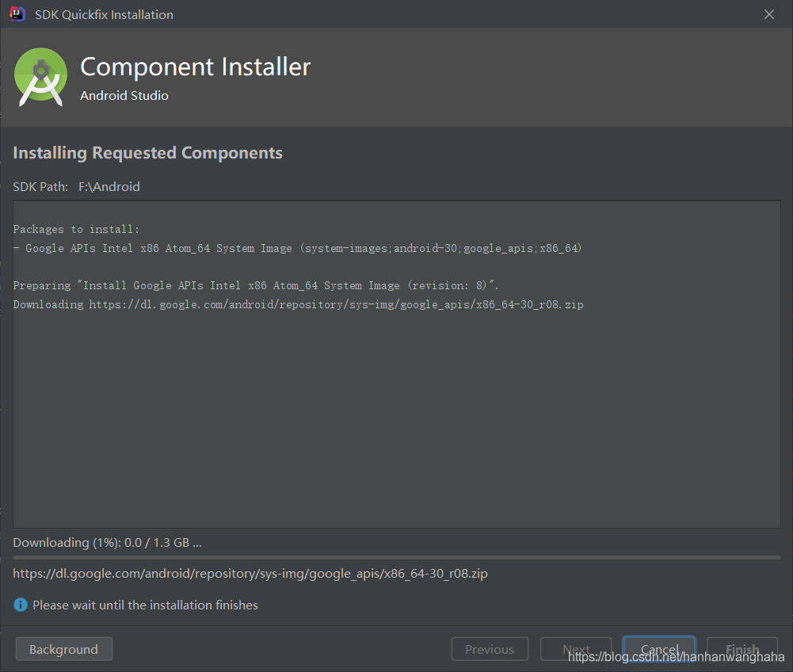
Task: Click the SDK Path value F:\Android
Action: pos(109,186)
